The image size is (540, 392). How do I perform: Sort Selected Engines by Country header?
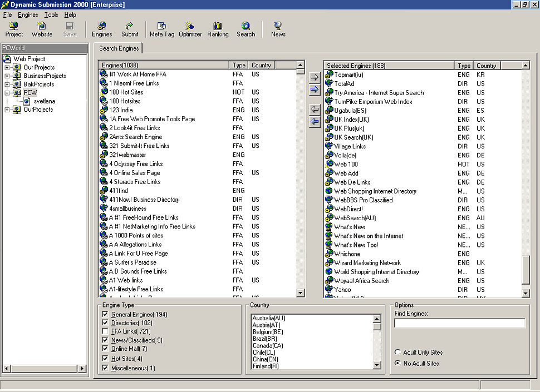486,66
